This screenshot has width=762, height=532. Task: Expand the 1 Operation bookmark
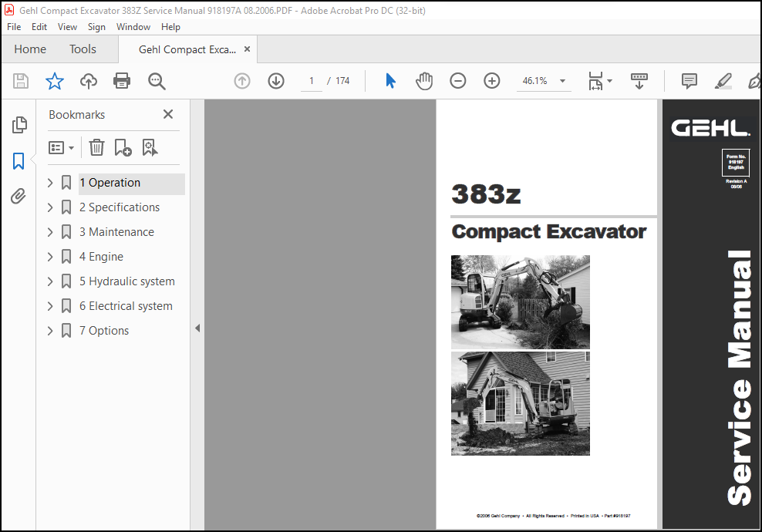(x=50, y=183)
